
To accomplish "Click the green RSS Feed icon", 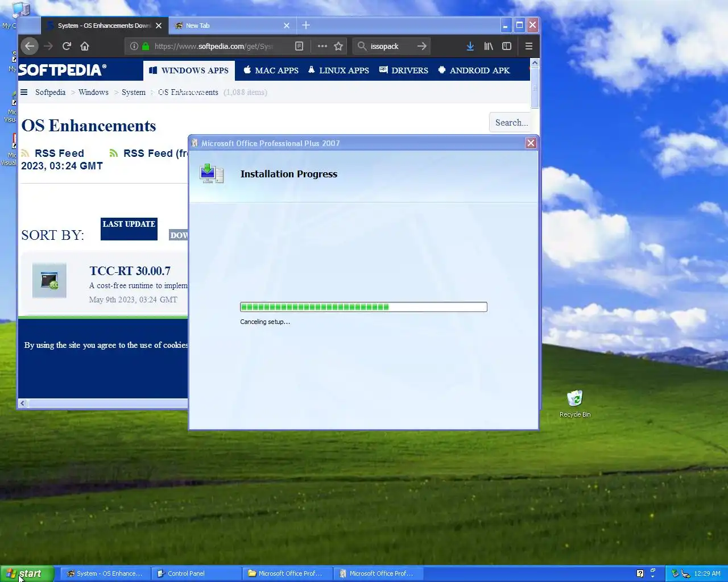I will point(114,153).
